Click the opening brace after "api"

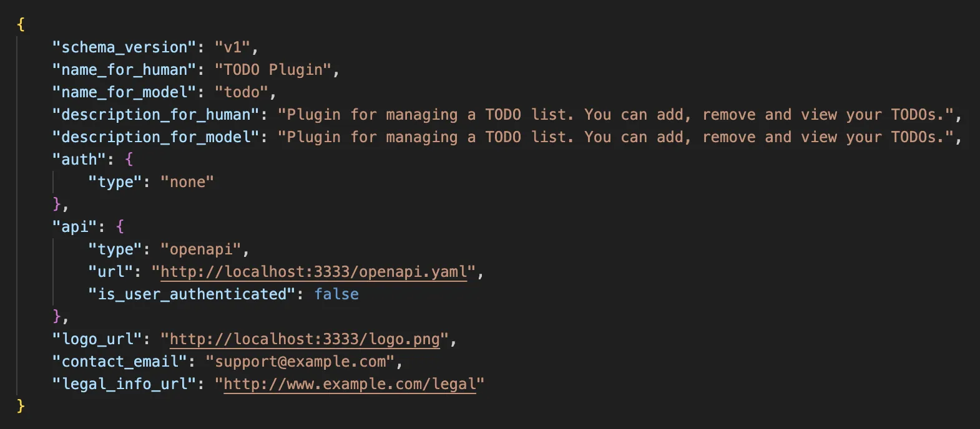[x=120, y=227]
